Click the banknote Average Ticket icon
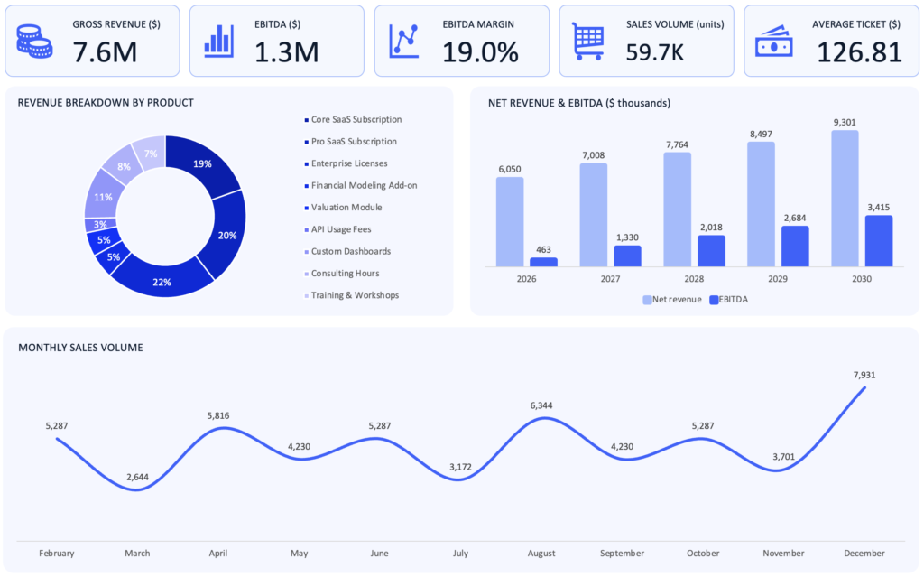 [773, 42]
